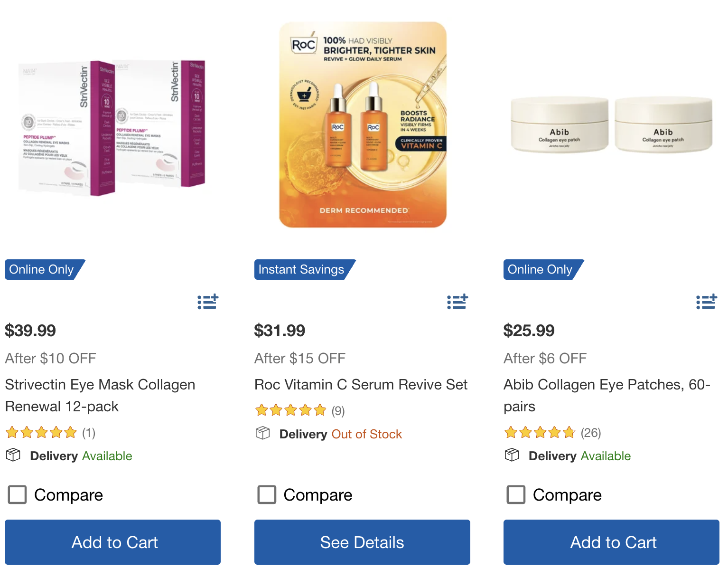This screenshot has height=569, width=728.
Task: Click Roc Vitamin C Serum product image
Action: (x=363, y=125)
